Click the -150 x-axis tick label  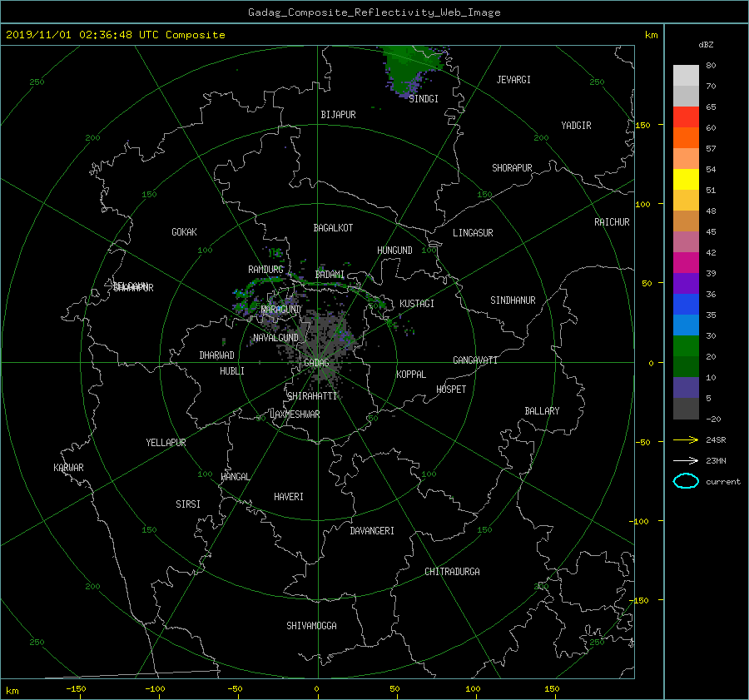click(76, 689)
